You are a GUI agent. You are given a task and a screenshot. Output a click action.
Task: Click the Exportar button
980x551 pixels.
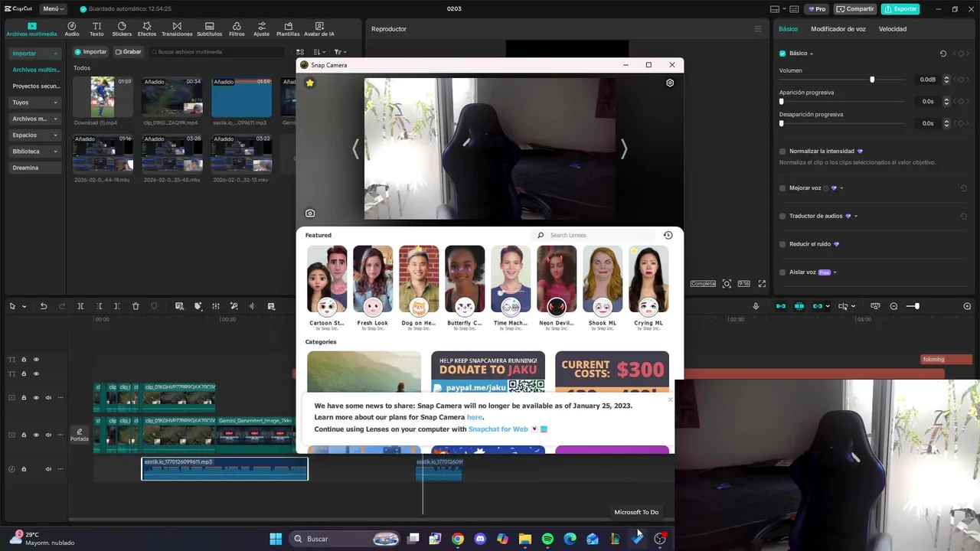click(900, 8)
